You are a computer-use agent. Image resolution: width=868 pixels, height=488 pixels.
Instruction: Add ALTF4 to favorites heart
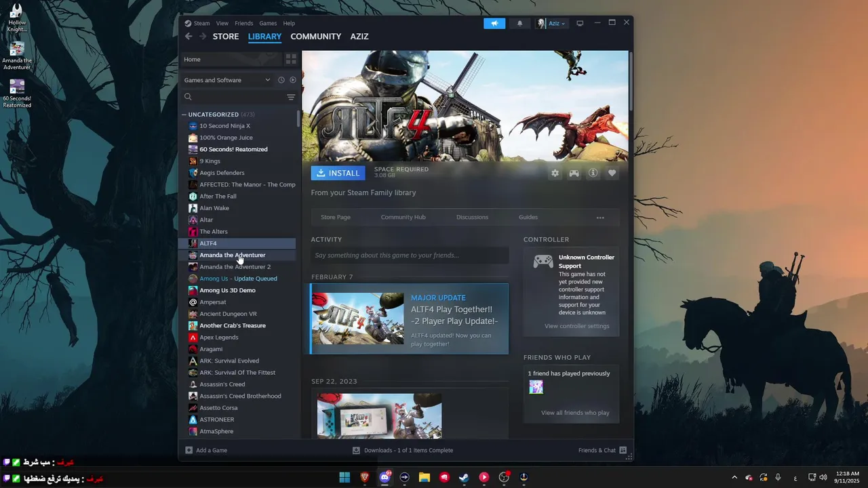[612, 173]
